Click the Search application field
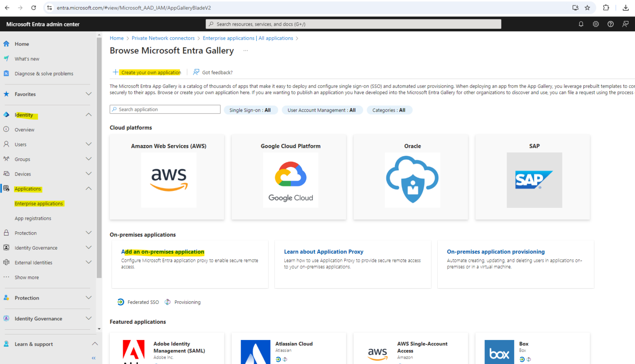635x364 pixels. pos(165,109)
